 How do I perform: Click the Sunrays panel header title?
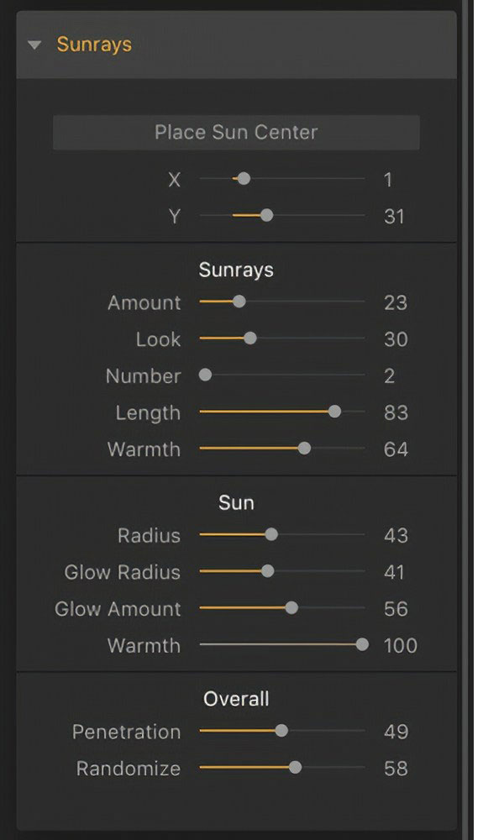pos(94,45)
